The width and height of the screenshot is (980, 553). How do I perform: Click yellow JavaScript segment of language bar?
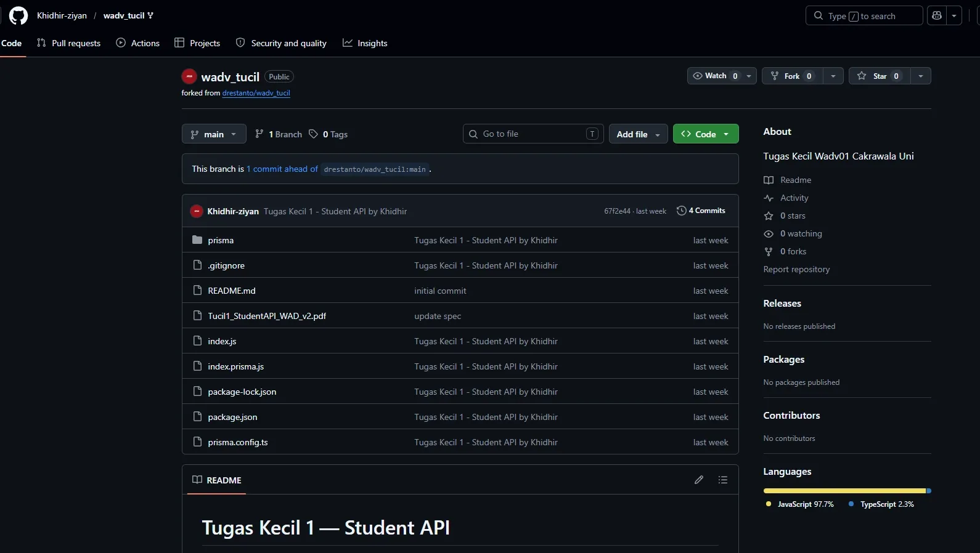click(x=844, y=491)
